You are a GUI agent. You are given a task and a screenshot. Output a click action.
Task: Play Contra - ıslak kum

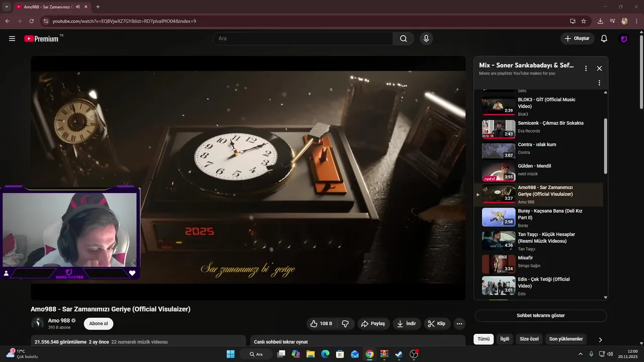tap(538, 150)
